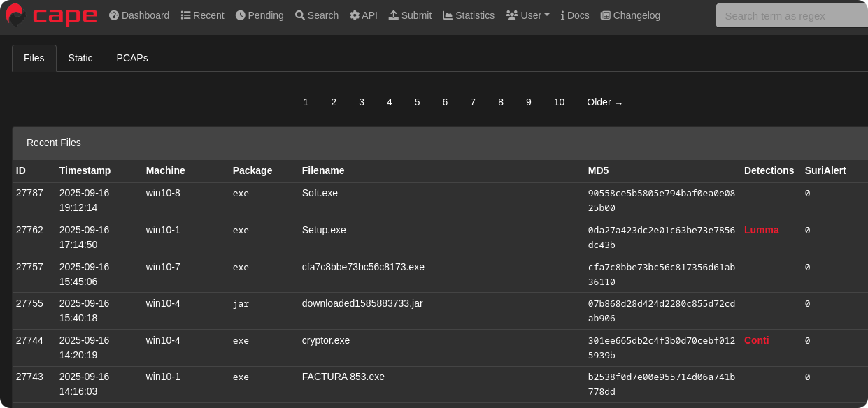Screen dimensions: 868x408
Task: Click the Recent list icon
Action: pyautogui.click(x=185, y=15)
